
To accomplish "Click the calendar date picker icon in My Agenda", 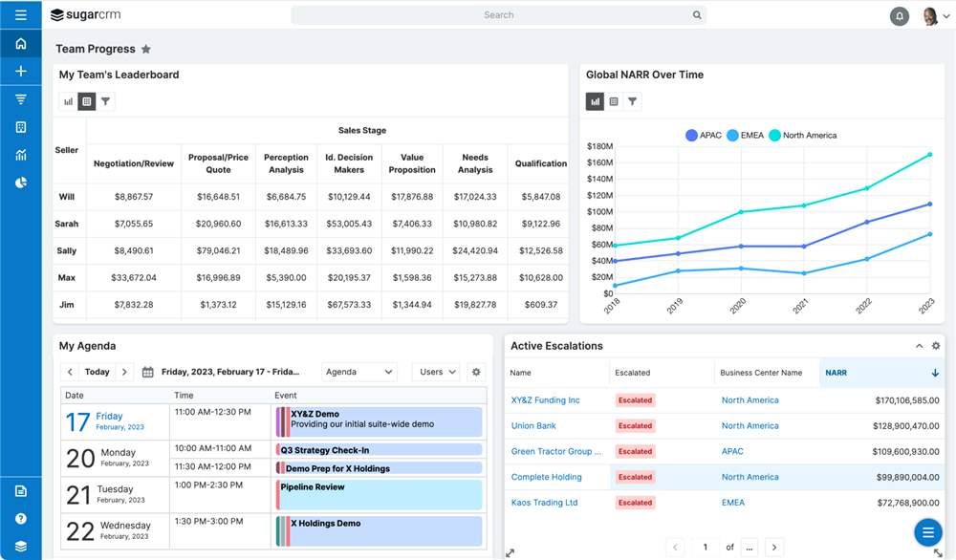I will coord(147,372).
